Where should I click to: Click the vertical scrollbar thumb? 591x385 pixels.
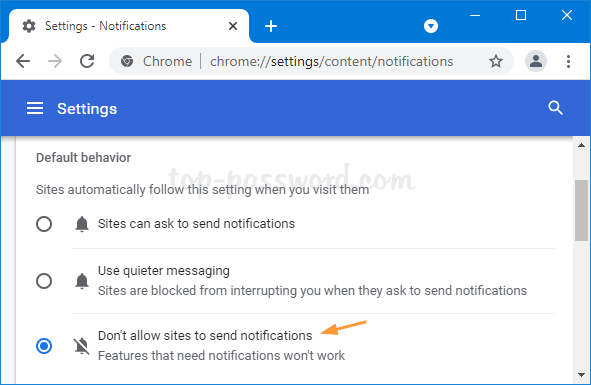click(x=581, y=210)
